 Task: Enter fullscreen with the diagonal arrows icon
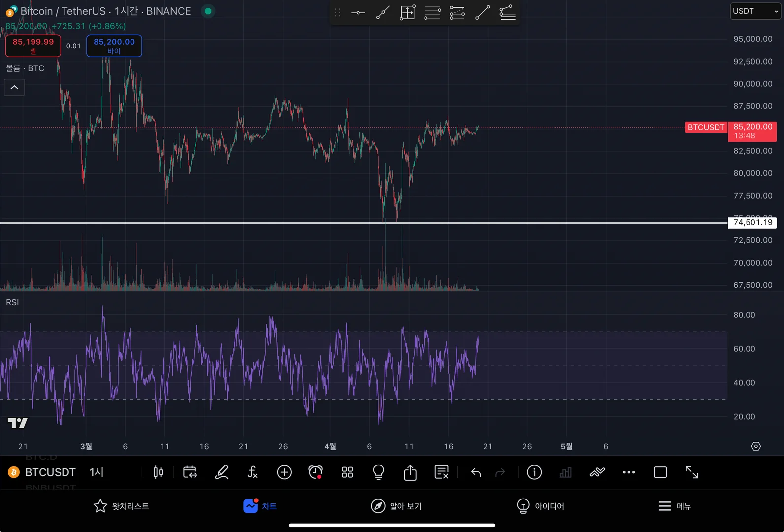point(692,472)
